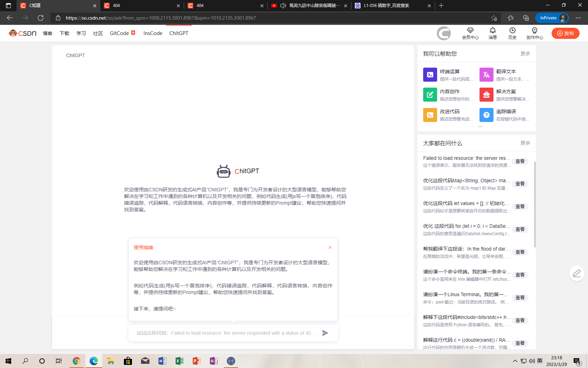
Task: Switch to the L1-056 猜数字 Baidu tab
Action: [x=393, y=6]
